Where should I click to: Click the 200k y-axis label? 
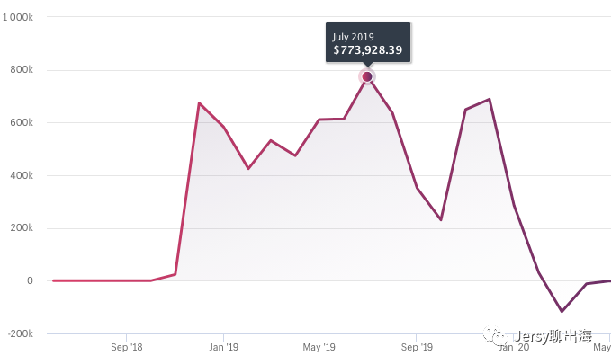22,228
